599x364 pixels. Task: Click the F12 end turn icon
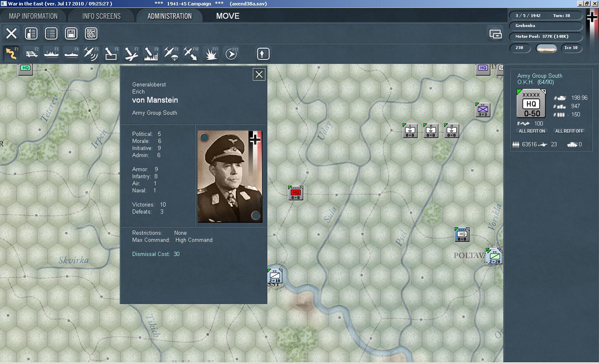pos(231,54)
